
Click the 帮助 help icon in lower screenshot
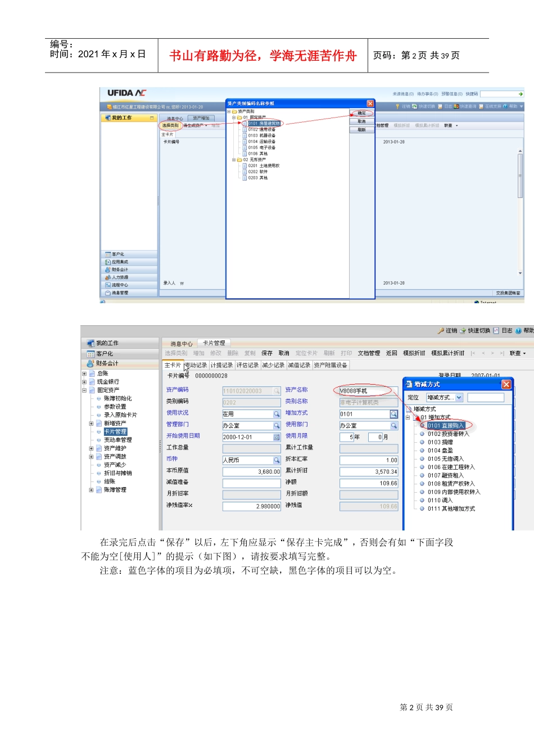[x=518, y=331]
